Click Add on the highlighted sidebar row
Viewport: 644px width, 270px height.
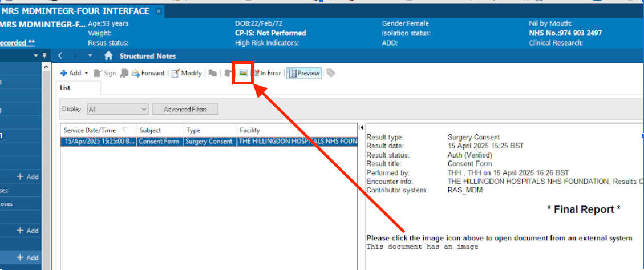tap(27, 257)
